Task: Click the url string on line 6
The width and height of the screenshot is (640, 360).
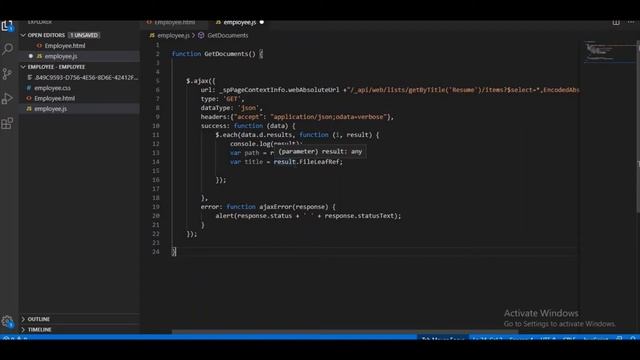Action: [x=464, y=90]
